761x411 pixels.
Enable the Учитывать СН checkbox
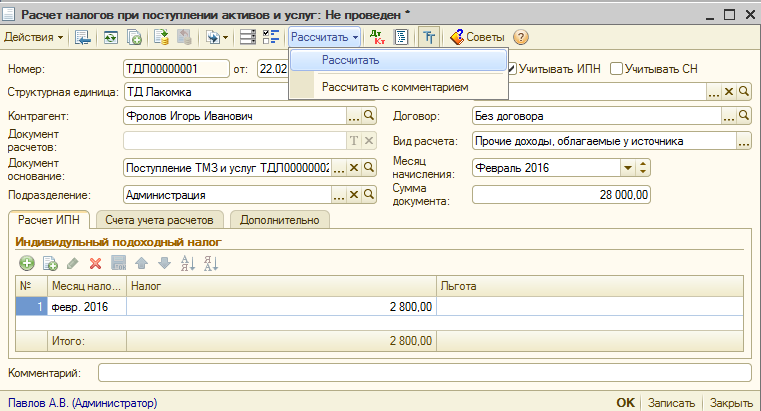pyautogui.click(x=616, y=69)
